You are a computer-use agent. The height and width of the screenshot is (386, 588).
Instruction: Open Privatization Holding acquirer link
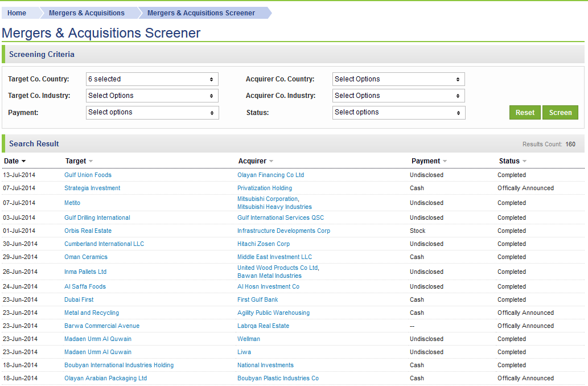click(x=264, y=188)
